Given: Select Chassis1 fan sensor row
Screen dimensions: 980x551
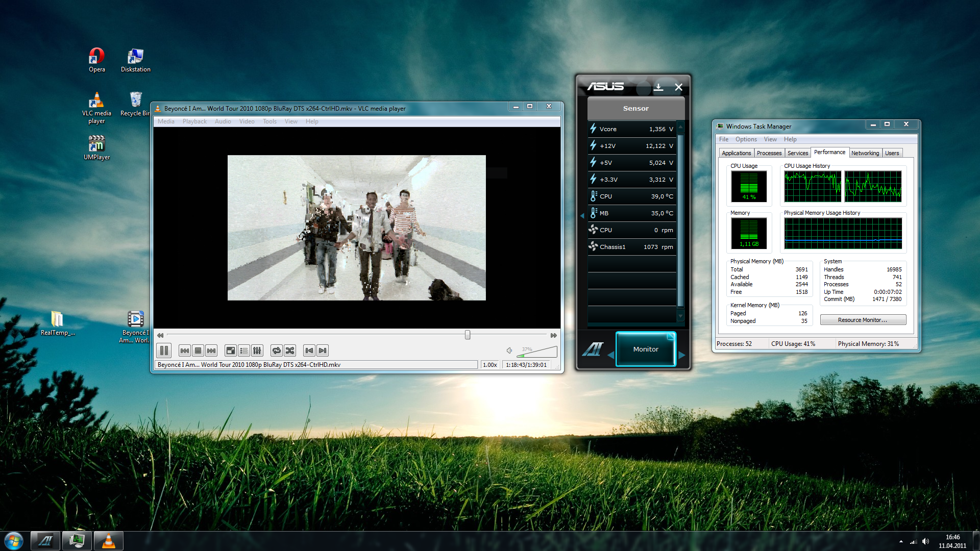Looking at the screenshot, I should click(x=632, y=247).
